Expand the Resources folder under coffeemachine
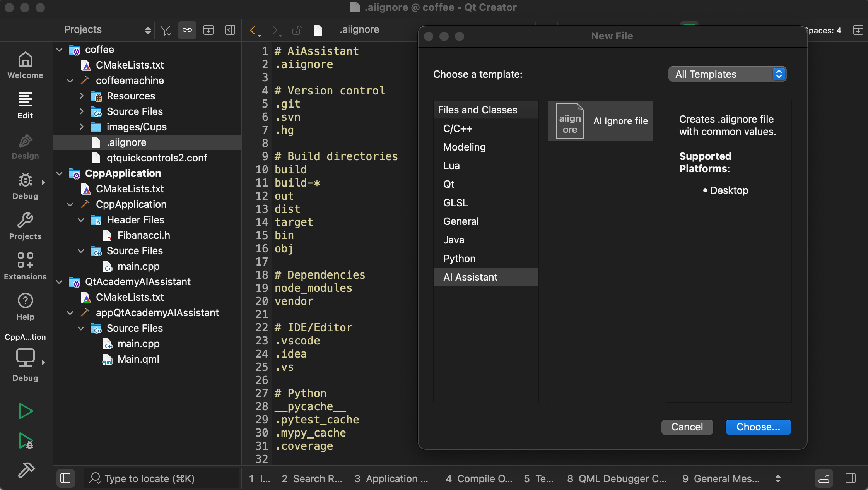Image resolution: width=868 pixels, height=490 pixels. 82,96
